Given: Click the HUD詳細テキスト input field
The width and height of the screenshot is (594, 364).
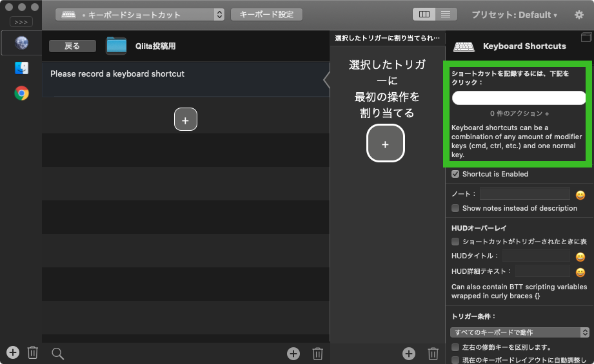Looking at the screenshot, I should [x=542, y=271].
